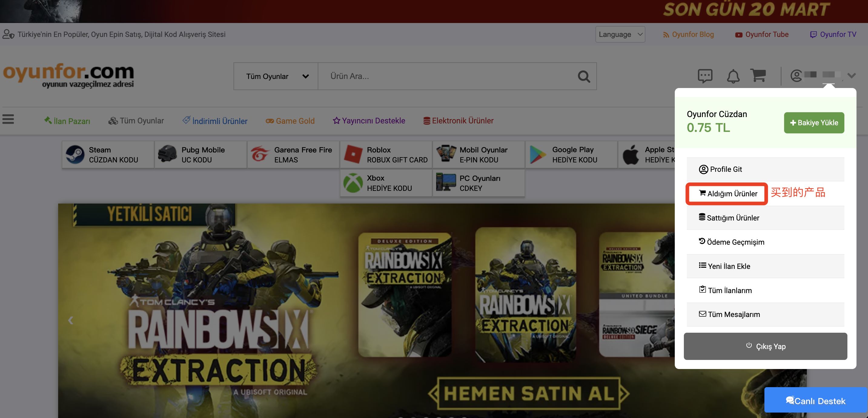Click Google Play Hediye Kodu tile
The height and width of the screenshot is (418, 868).
click(x=571, y=155)
